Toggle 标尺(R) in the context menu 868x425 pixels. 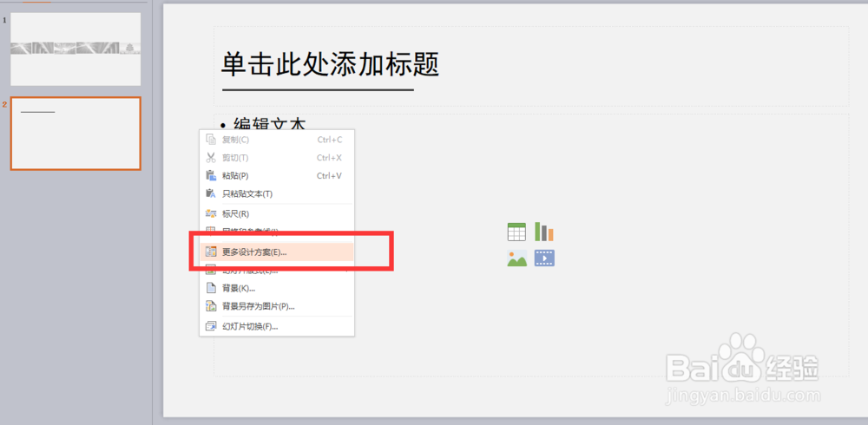point(277,213)
